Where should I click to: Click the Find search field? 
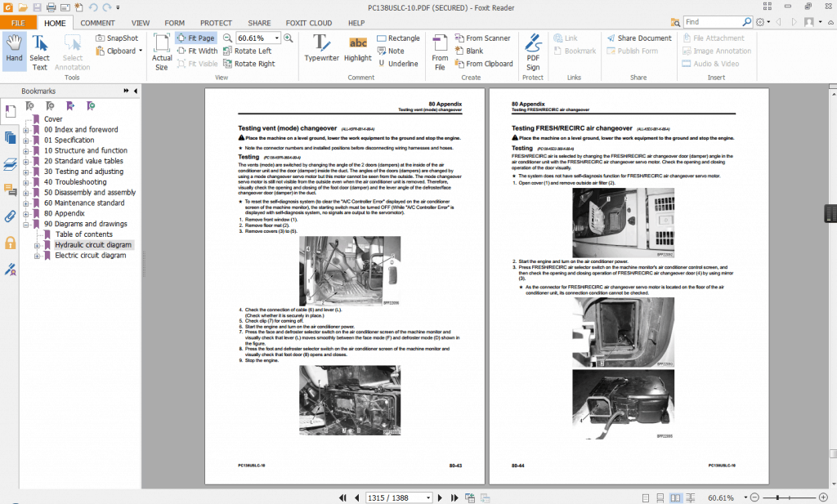(713, 22)
